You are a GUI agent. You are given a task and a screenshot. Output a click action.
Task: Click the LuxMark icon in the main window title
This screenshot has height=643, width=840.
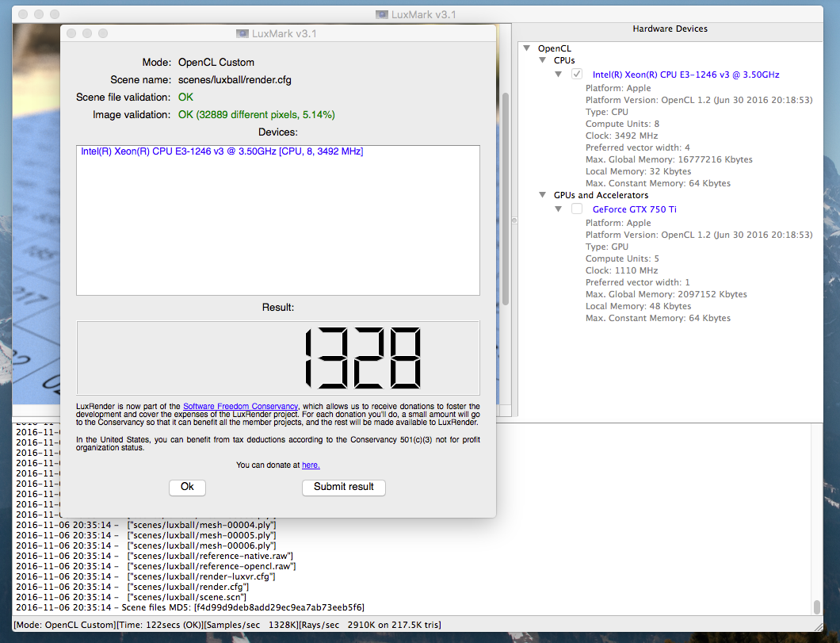pyautogui.click(x=382, y=14)
